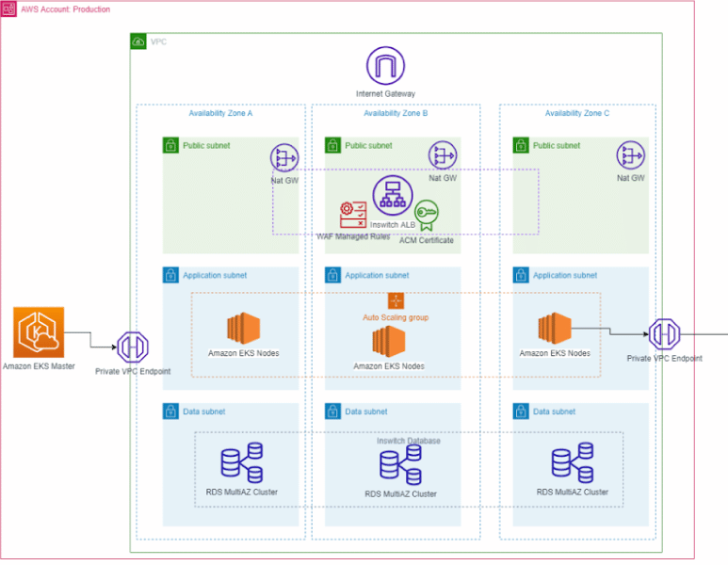Select RDS MultiAZ Cluster icon in Zone C
The width and height of the screenshot is (728, 565).
coord(573,463)
